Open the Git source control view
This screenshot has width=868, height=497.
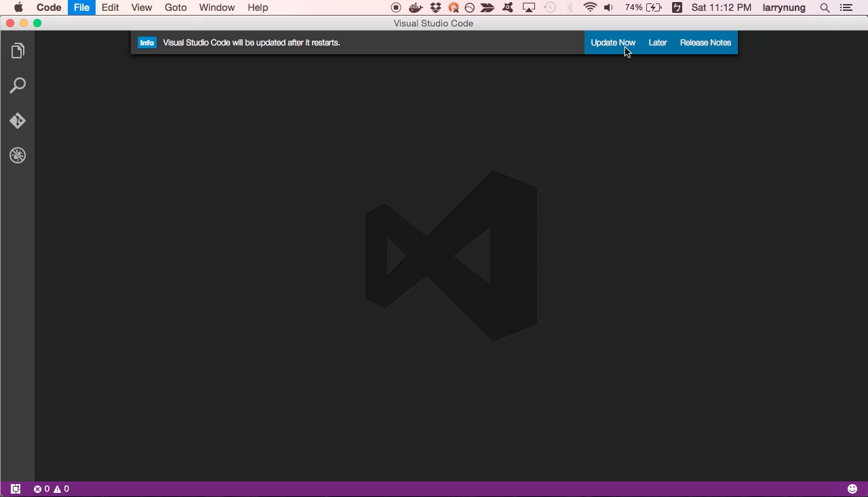[x=18, y=121]
